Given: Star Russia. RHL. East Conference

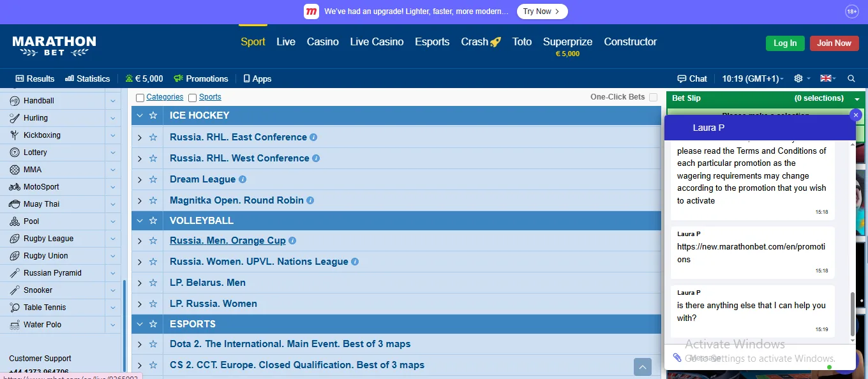Looking at the screenshot, I should point(153,137).
